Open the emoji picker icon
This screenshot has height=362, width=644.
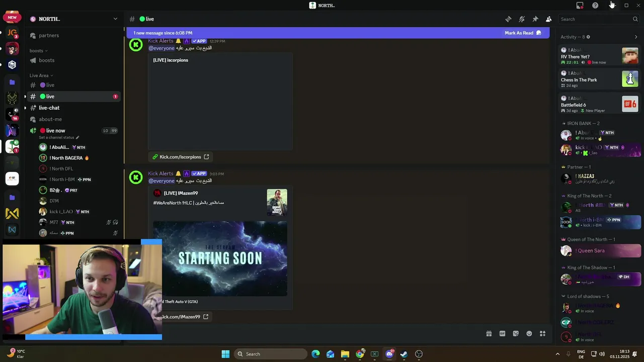[x=529, y=334]
